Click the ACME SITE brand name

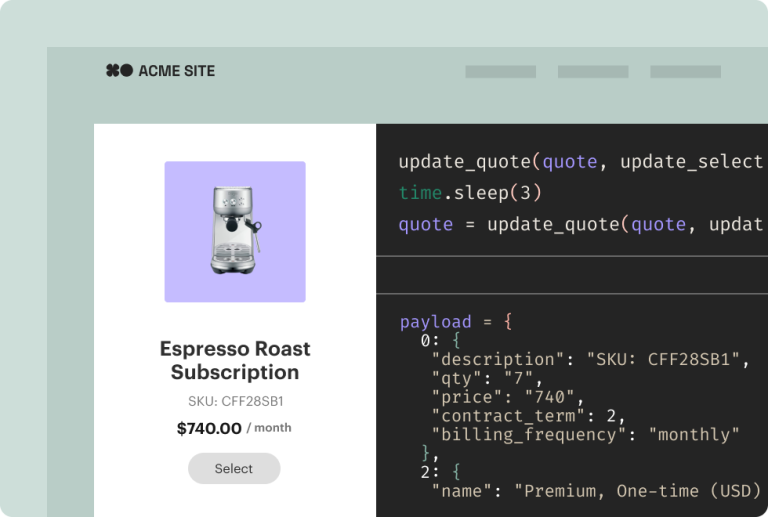(176, 71)
